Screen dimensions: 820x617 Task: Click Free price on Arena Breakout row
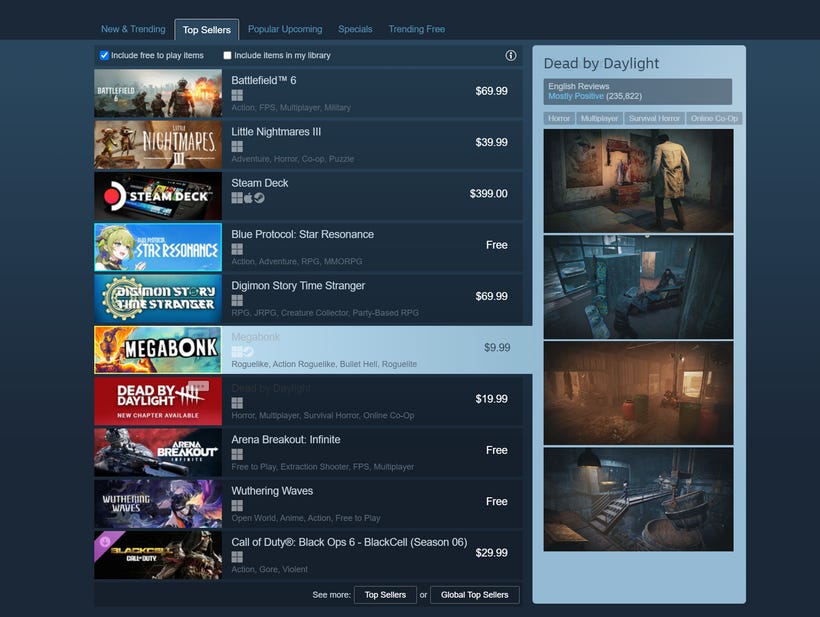point(496,450)
